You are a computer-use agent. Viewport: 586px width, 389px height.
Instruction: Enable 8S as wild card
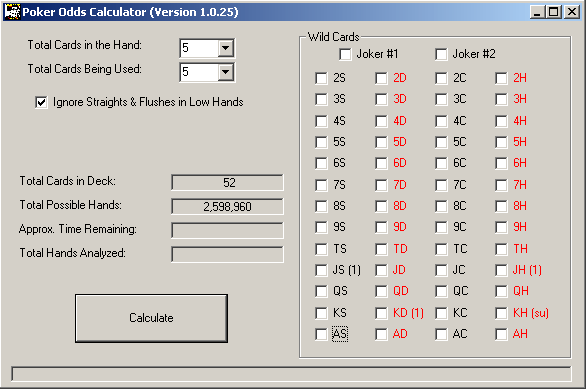pyautogui.click(x=321, y=206)
